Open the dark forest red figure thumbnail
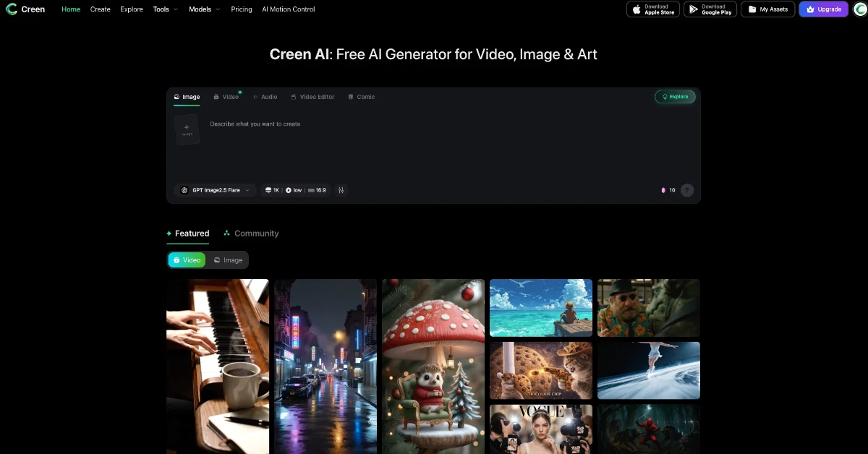Viewport: 868px width, 454px height. click(x=649, y=429)
